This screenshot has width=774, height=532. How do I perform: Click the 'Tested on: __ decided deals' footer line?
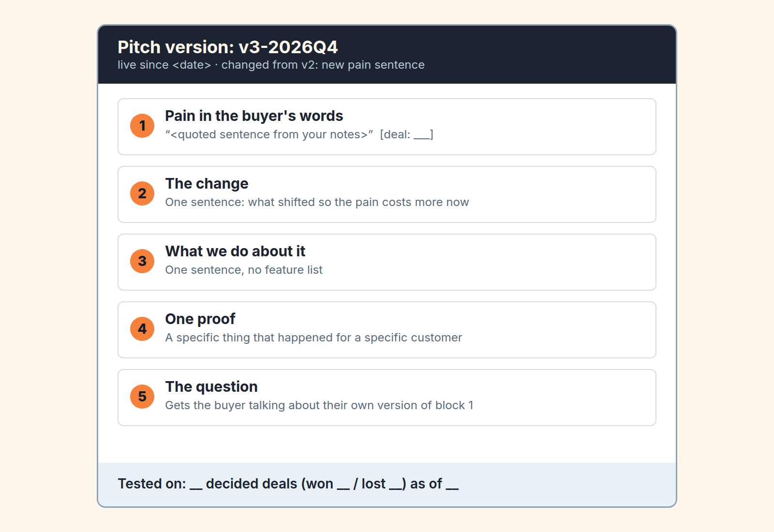288,484
